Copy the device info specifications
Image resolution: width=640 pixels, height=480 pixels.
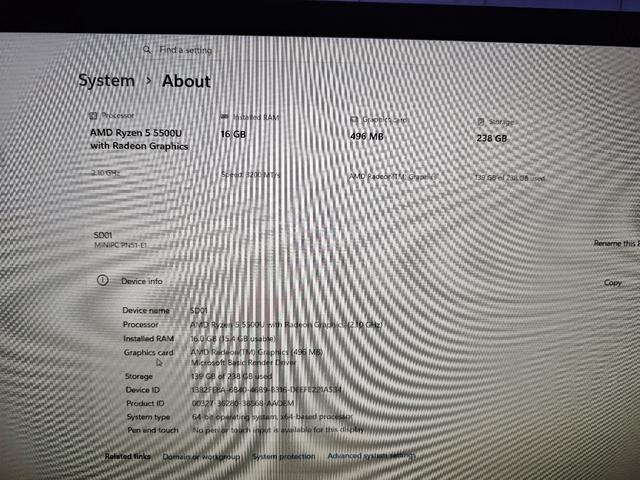[x=613, y=282]
